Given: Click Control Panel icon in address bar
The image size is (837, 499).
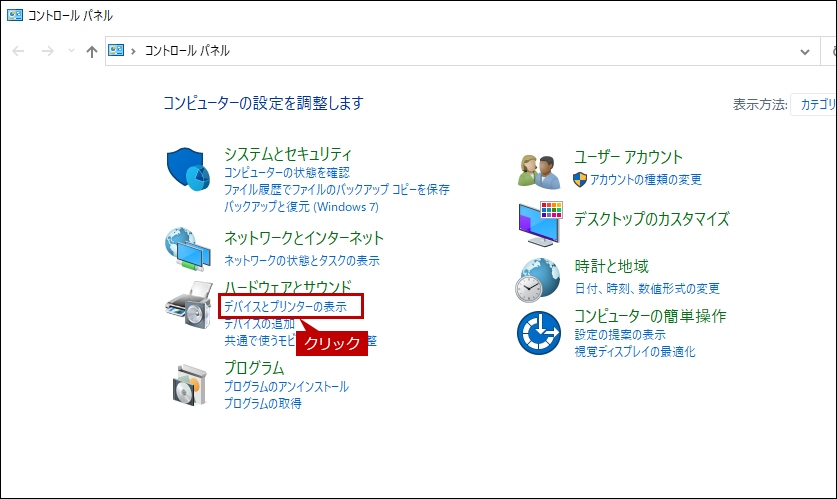Looking at the screenshot, I should tap(116, 51).
